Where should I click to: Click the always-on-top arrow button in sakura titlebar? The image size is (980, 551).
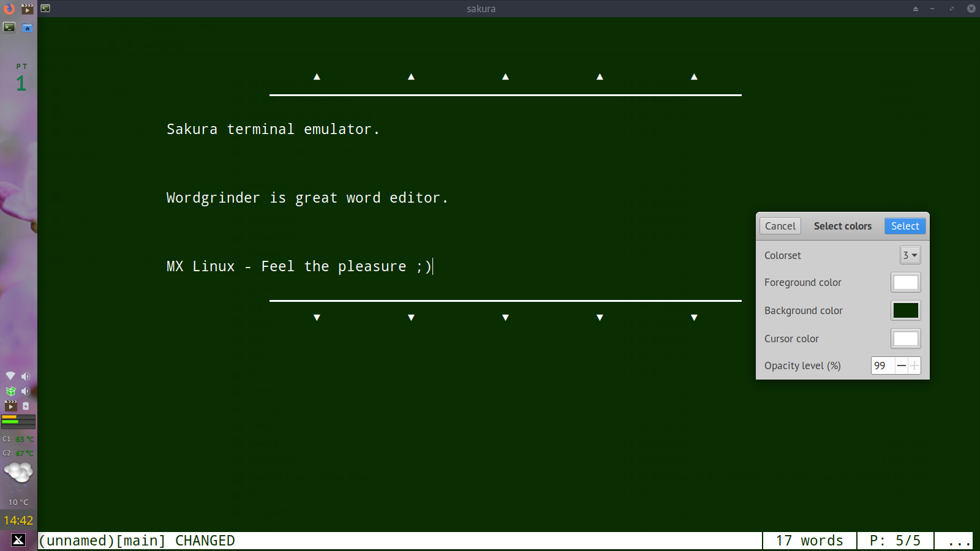pos(916,9)
